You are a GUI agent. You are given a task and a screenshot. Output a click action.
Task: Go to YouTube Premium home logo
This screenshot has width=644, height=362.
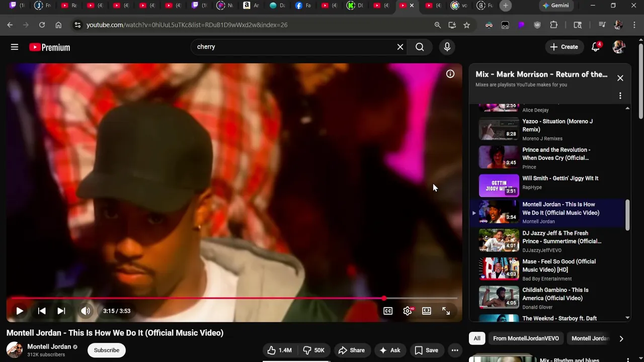coord(49,47)
